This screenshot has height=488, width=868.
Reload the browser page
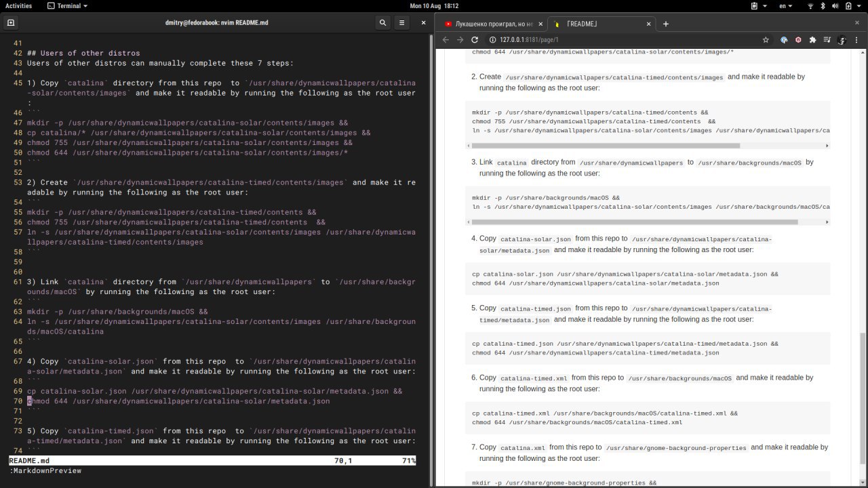pyautogui.click(x=475, y=39)
